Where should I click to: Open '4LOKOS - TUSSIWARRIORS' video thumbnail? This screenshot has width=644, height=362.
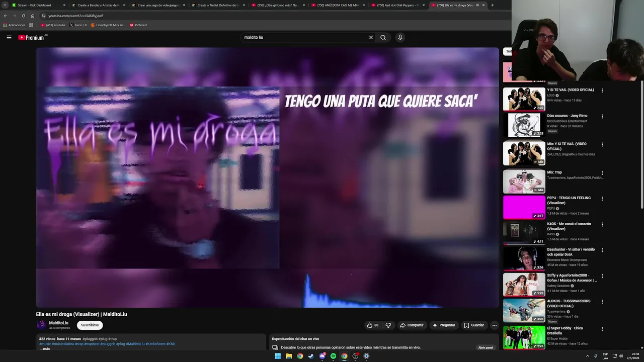524,310
